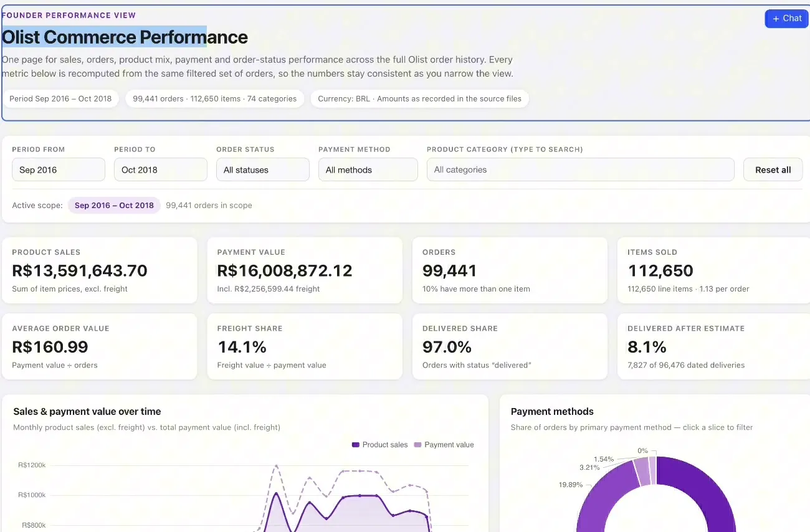Click the "Period Sep 2016 – Oct 2018" header chip
810x532 pixels.
pos(60,98)
